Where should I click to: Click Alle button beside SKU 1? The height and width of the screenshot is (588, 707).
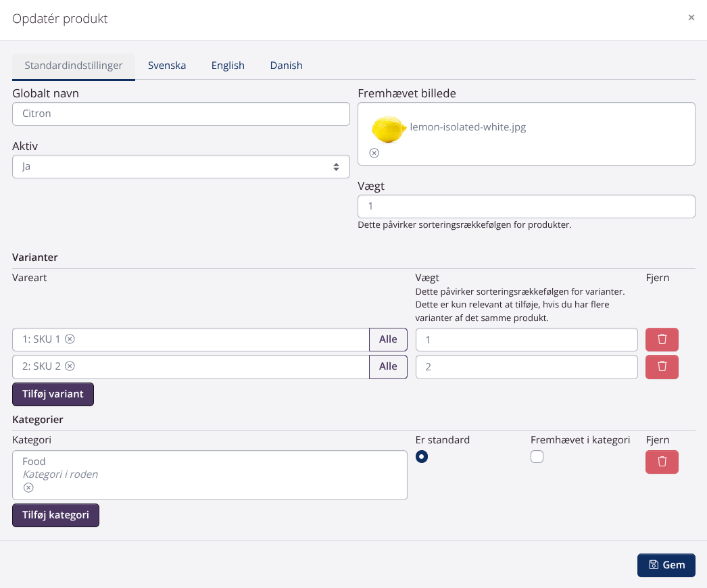(388, 339)
